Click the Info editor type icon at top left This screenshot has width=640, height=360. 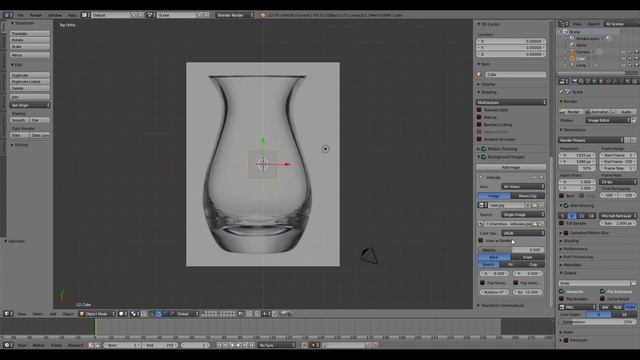(7, 15)
